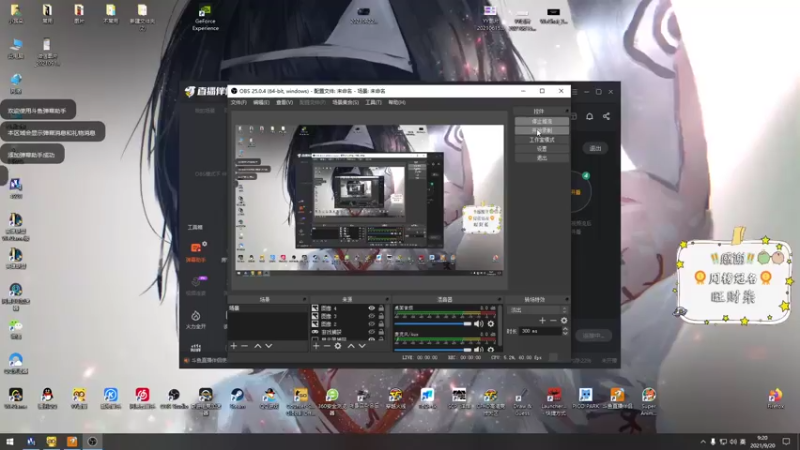The height and width of the screenshot is (450, 800).
Task: Toggle visibility of 图像 2 source
Action: (371, 323)
